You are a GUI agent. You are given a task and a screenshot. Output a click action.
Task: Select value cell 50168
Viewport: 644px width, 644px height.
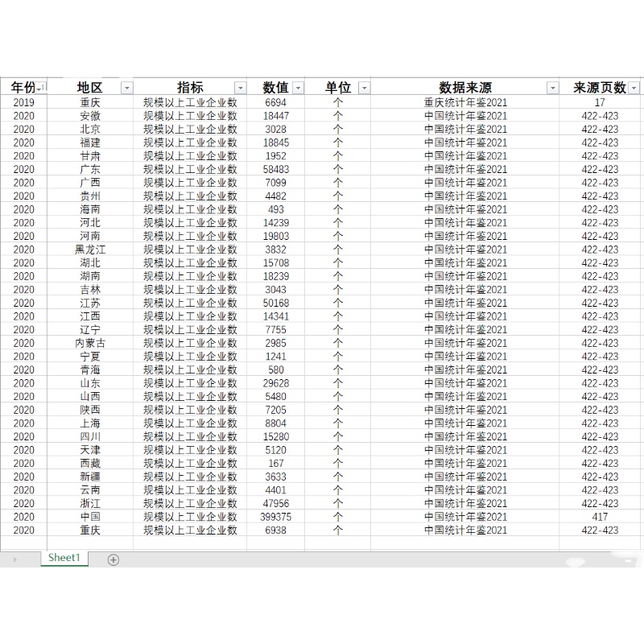click(x=275, y=303)
